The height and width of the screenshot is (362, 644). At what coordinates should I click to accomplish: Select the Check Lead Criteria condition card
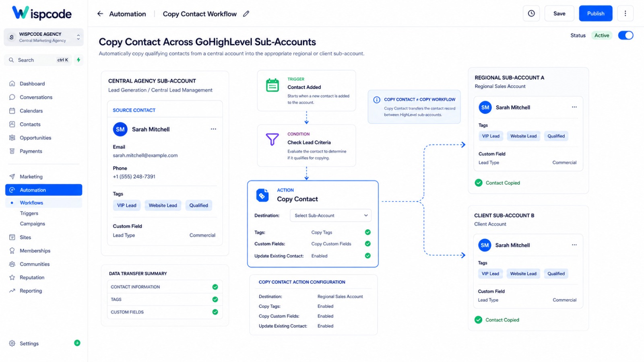[x=306, y=146]
